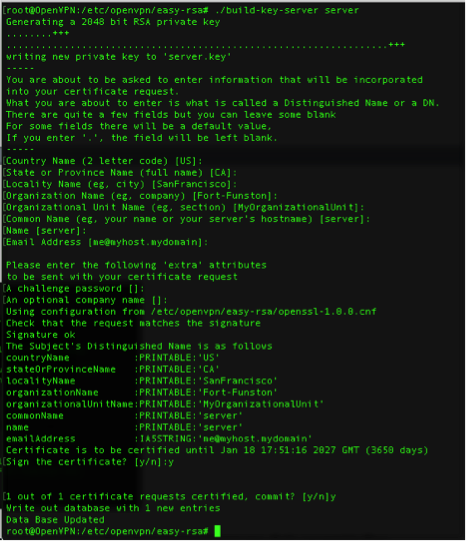Click the State or Province Name prompt
This screenshot has width=466, height=541.
(121, 173)
